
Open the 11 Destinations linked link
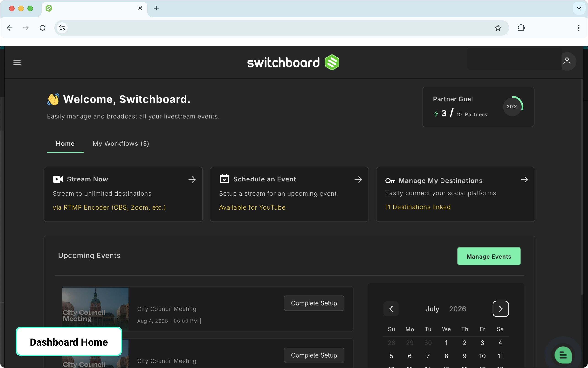418,207
